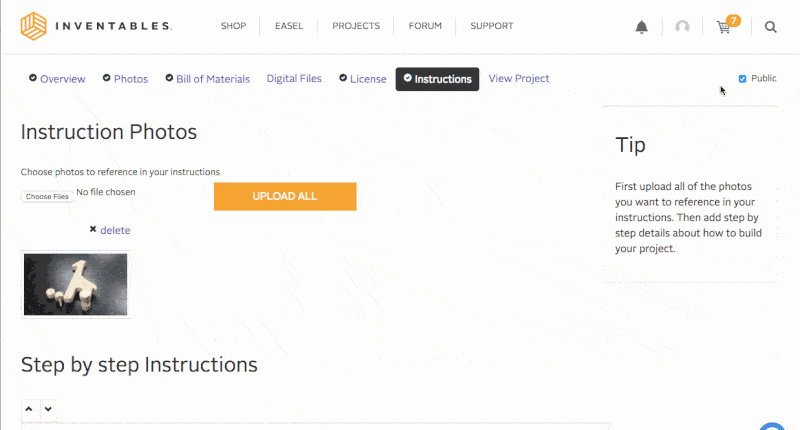Move step down with down arrow

coord(47,409)
